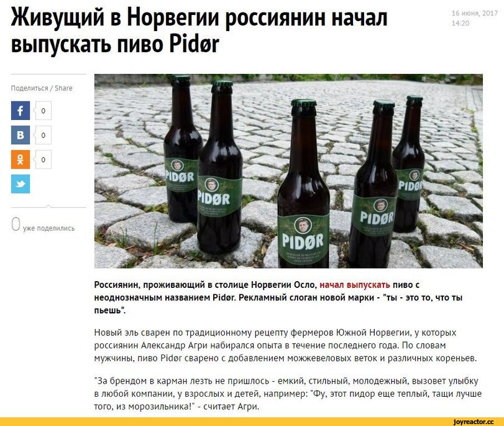Share the article on VKontakte
This screenshot has width=504, height=426.
tap(21, 135)
